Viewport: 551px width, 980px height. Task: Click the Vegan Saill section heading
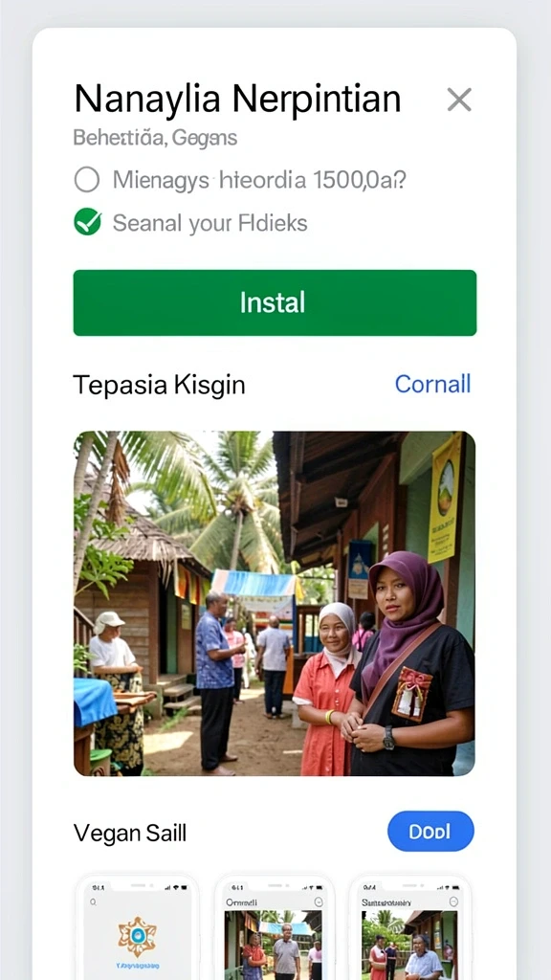(130, 834)
